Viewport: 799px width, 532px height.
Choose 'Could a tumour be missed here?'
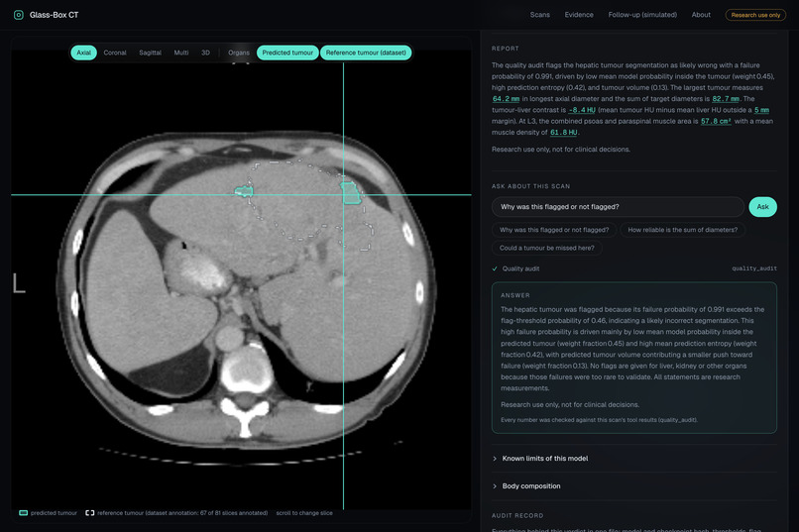click(x=547, y=248)
